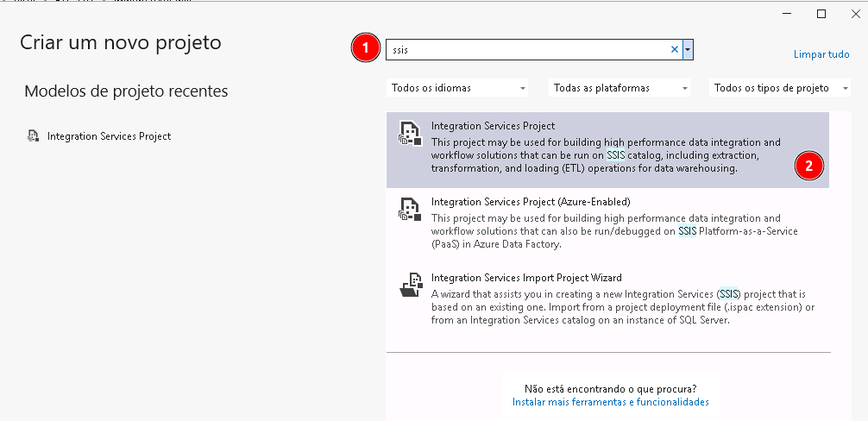Select Integration Services Import Project Wizard title
The image size is (868, 421).
pos(526,278)
